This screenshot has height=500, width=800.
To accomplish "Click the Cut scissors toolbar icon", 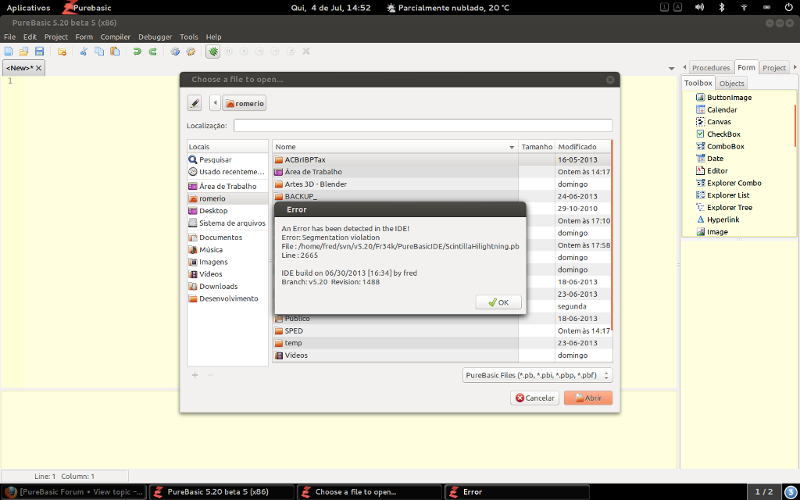I will (84, 51).
